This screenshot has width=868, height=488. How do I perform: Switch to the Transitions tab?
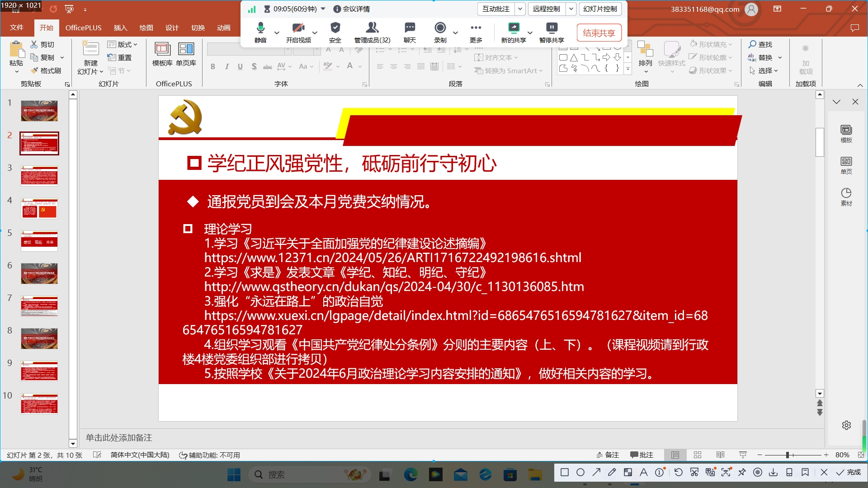click(198, 28)
